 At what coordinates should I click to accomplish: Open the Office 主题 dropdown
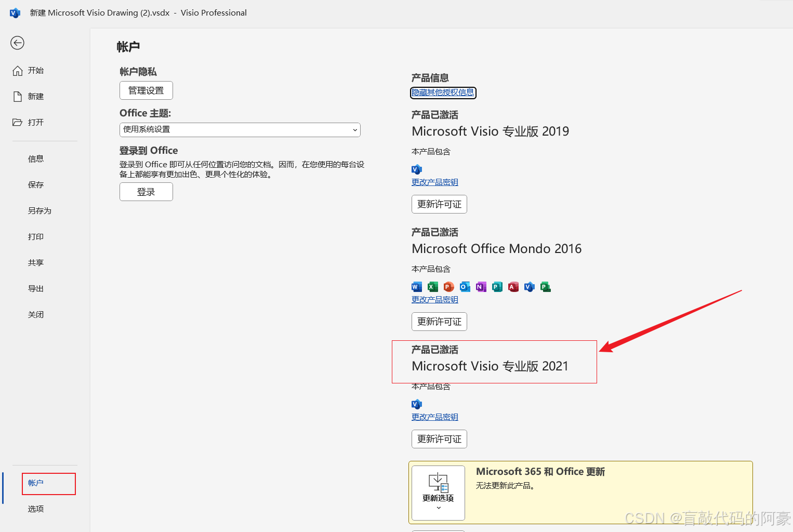click(x=240, y=129)
